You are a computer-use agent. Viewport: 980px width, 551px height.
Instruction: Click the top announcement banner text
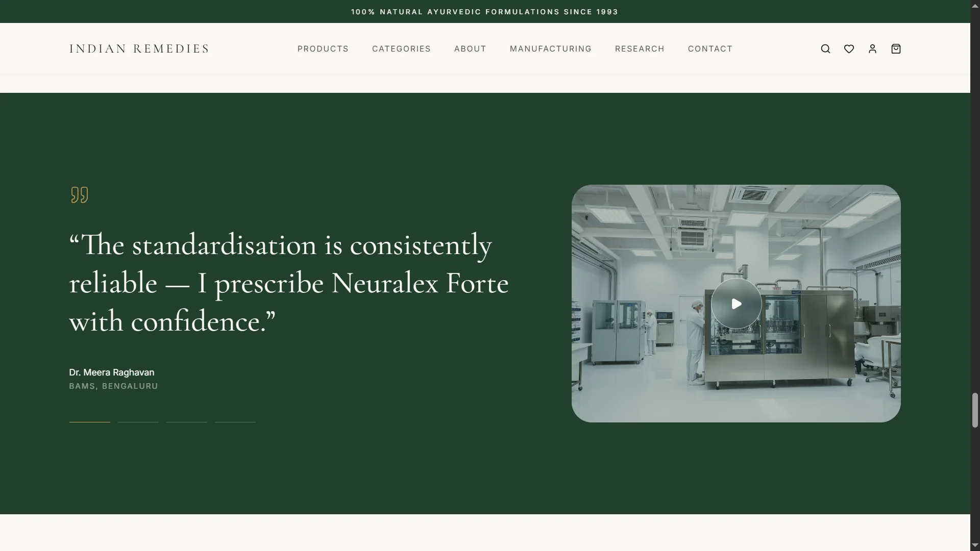[484, 12]
